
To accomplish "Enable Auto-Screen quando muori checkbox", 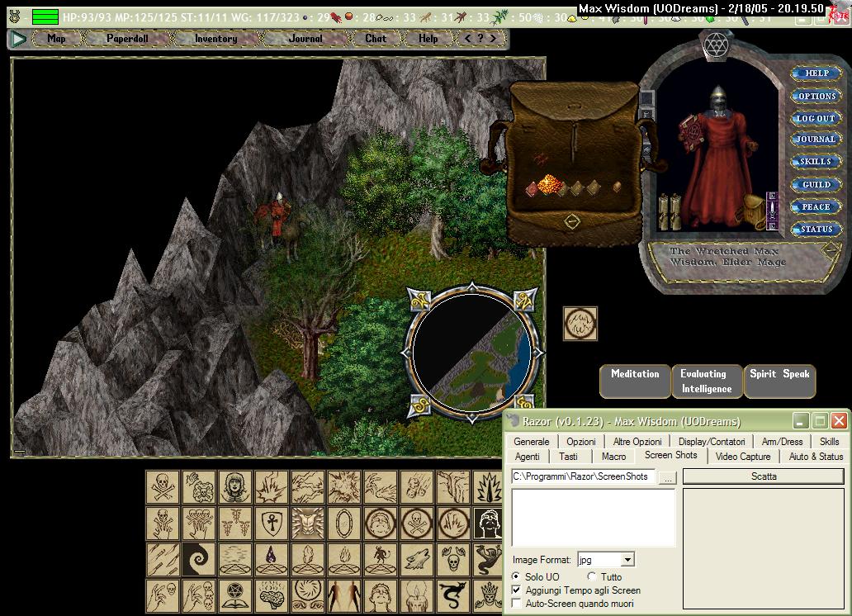I will tap(516, 604).
